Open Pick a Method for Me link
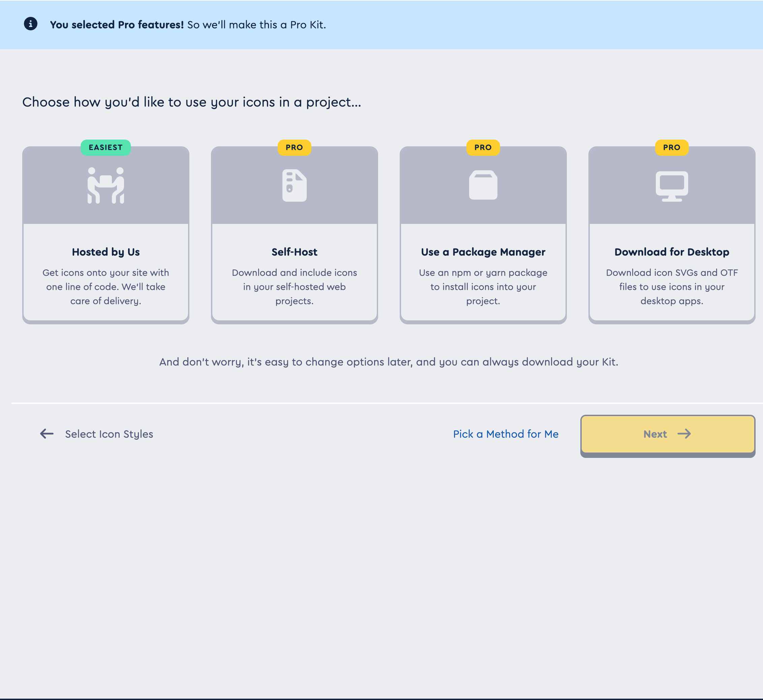The width and height of the screenshot is (763, 700). pos(506,434)
